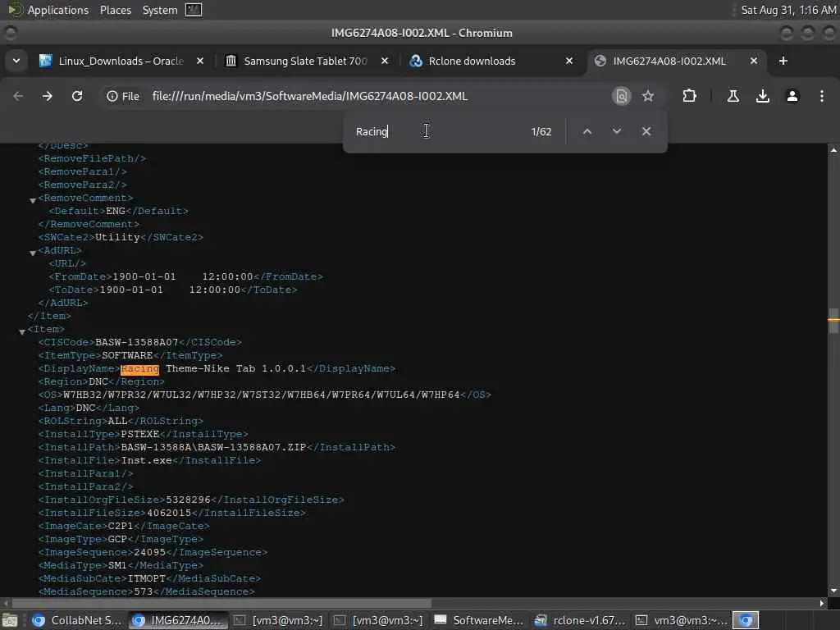Close the Samsung Slate Tablet tab

(385, 61)
